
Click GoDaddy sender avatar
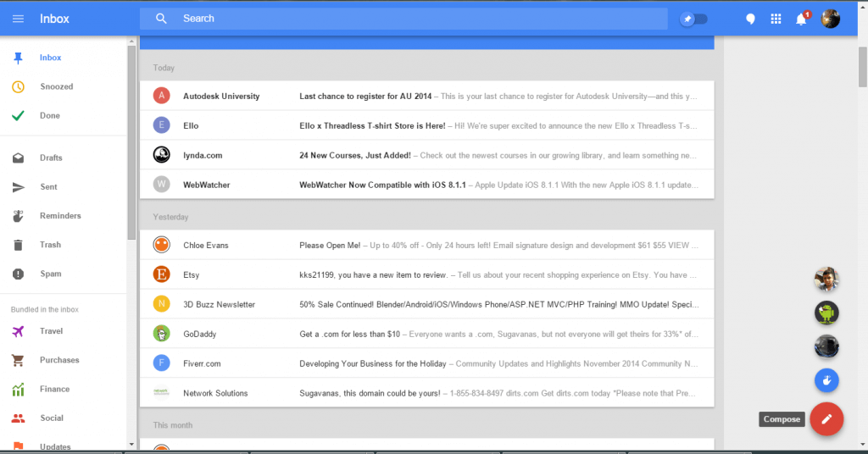coord(162,334)
